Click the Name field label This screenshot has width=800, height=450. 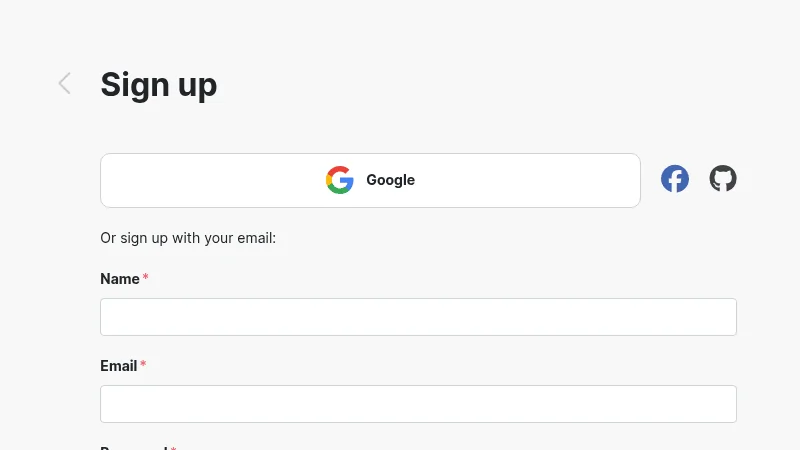(119, 279)
